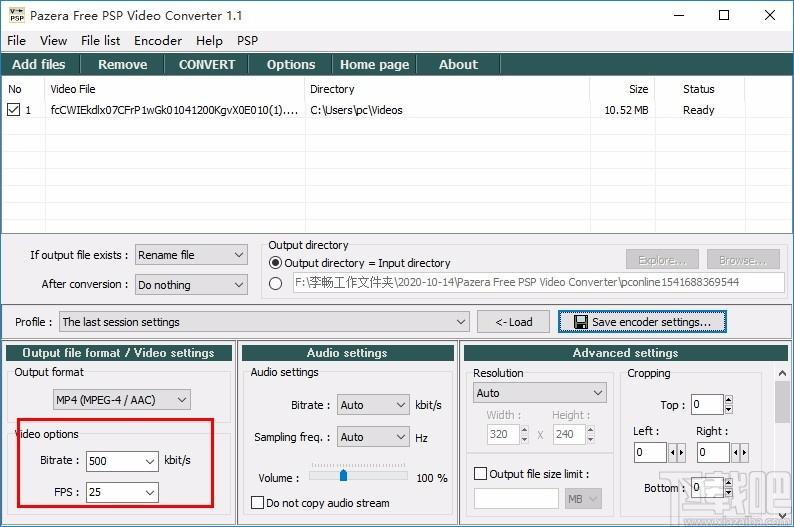
Task: Click the floppy disk Save encoder settings button
Action: (642, 322)
